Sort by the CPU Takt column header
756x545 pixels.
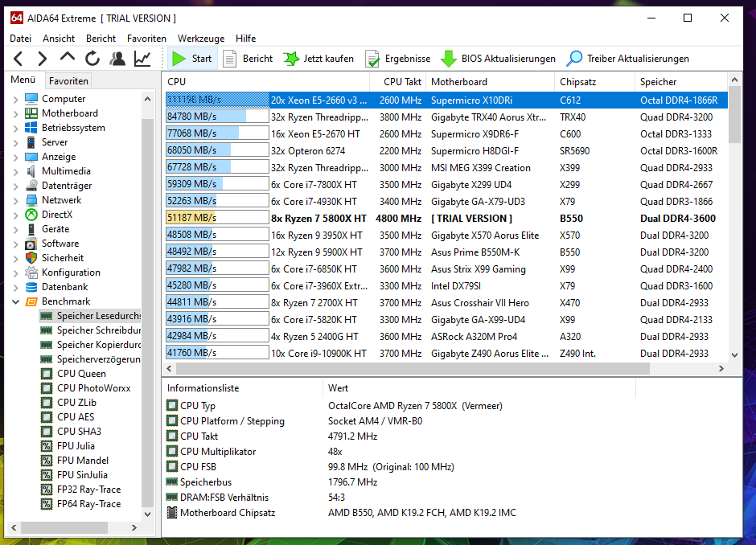(398, 82)
